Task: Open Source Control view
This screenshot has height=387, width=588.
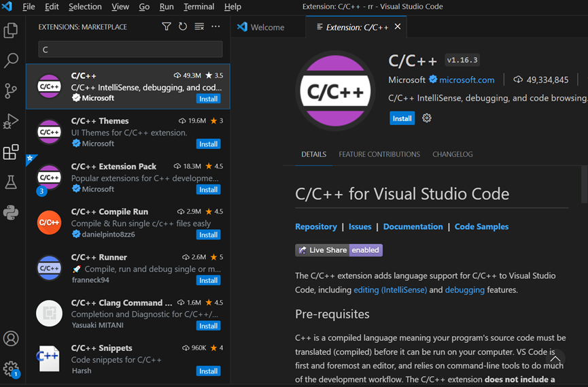Action: point(11,90)
